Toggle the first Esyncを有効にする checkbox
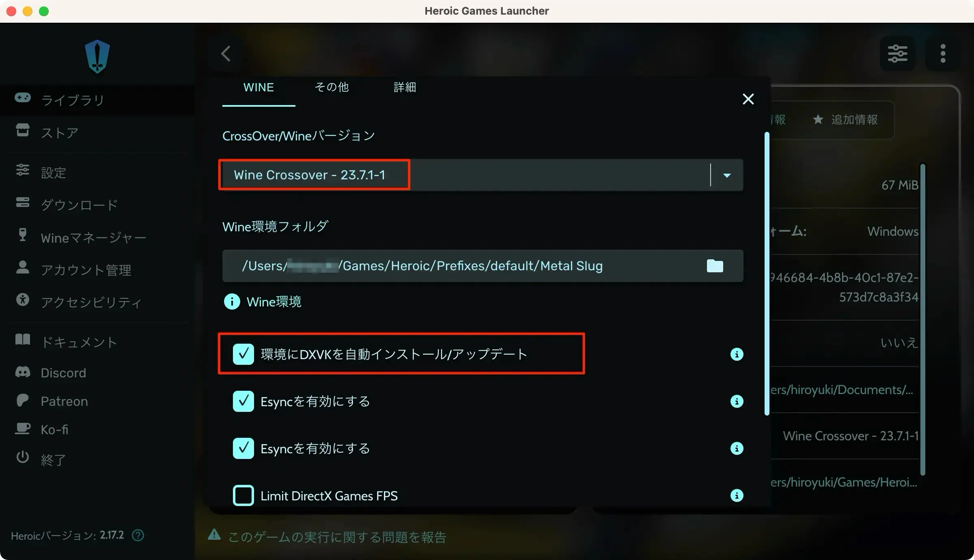974x560 pixels. click(243, 401)
